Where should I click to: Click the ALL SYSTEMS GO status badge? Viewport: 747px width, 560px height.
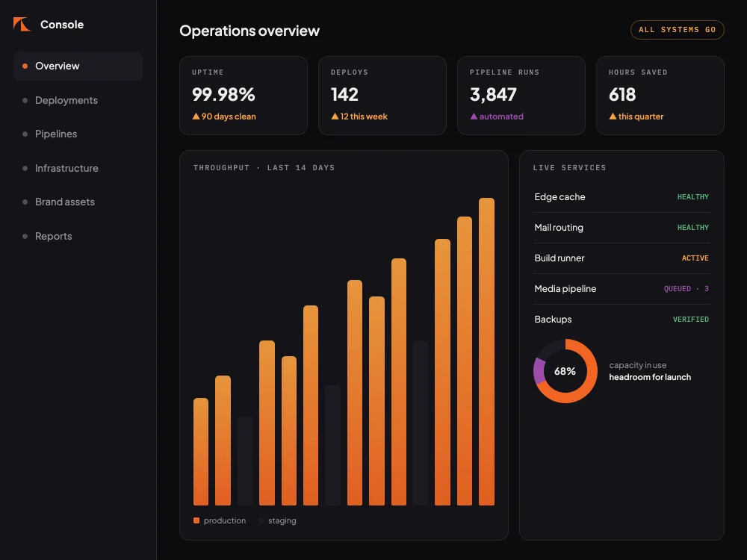point(677,30)
